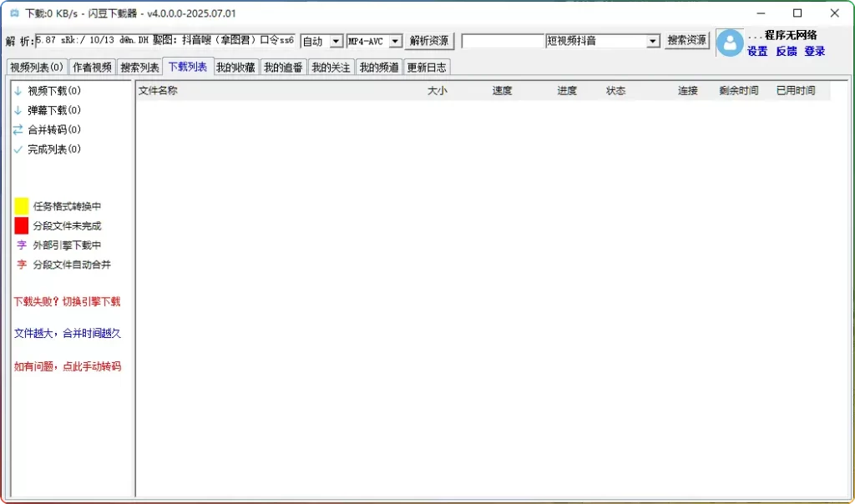Viewport: 855px width, 504px height.
Task: Click the 完成列表 checkmark icon
Action: click(x=18, y=149)
